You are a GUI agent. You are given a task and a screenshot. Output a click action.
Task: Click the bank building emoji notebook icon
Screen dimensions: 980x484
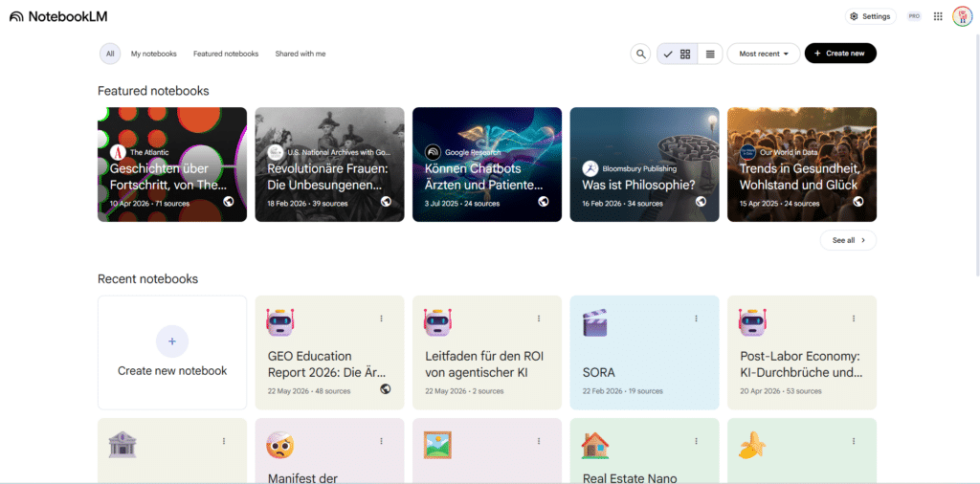pos(122,445)
